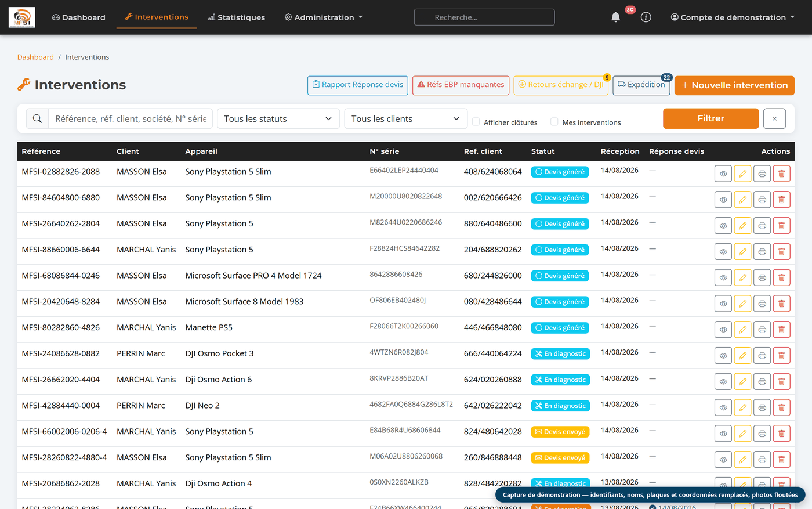Print intervention MFSI-26662020-4404
The height and width of the screenshot is (509, 812).
(x=762, y=382)
